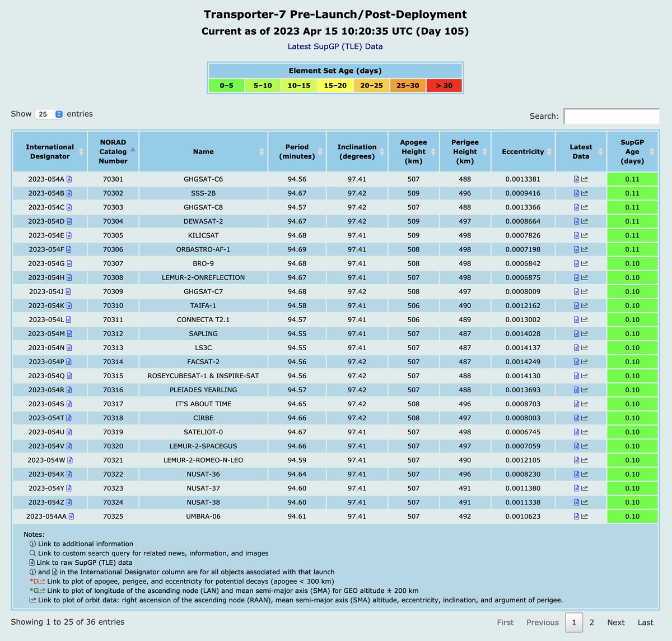This screenshot has width=672, height=641.
Task: Click the 15–20 days yellow legend swatch
Action: click(335, 86)
